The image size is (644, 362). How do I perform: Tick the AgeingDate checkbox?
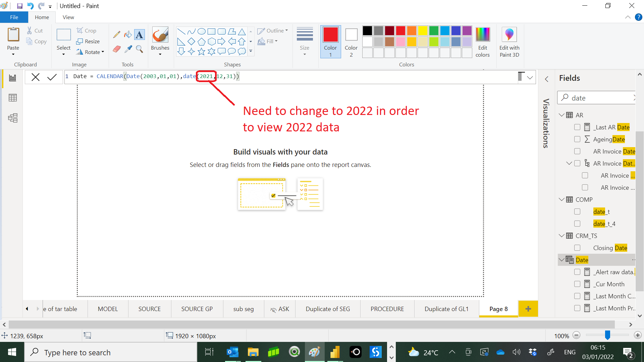(577, 139)
